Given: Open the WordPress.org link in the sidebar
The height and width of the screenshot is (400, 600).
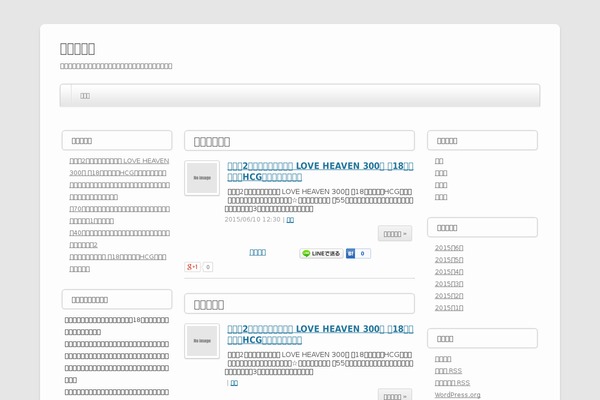Looking at the screenshot, I should click(457, 395).
